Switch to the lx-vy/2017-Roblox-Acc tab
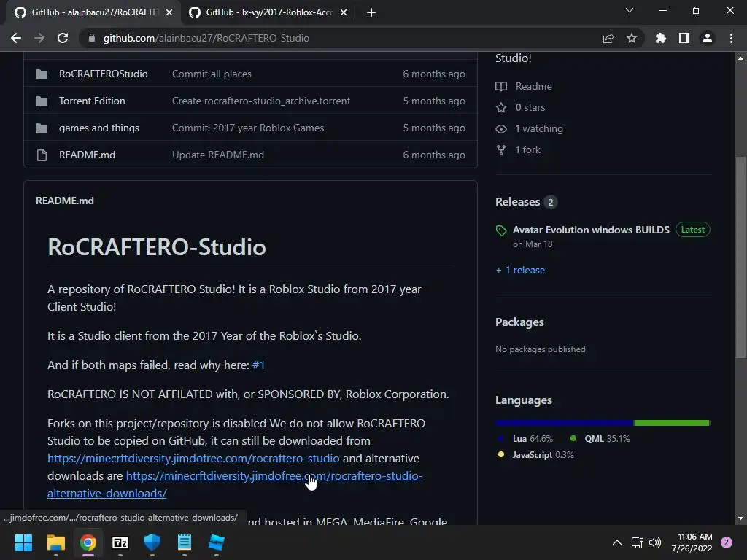Image resolution: width=747 pixels, height=560 pixels. [268, 12]
